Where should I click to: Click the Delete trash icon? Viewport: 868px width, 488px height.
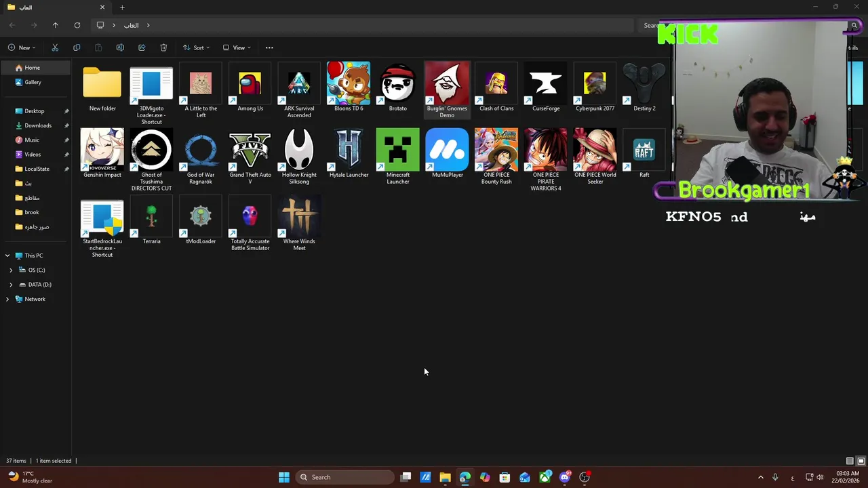163,47
